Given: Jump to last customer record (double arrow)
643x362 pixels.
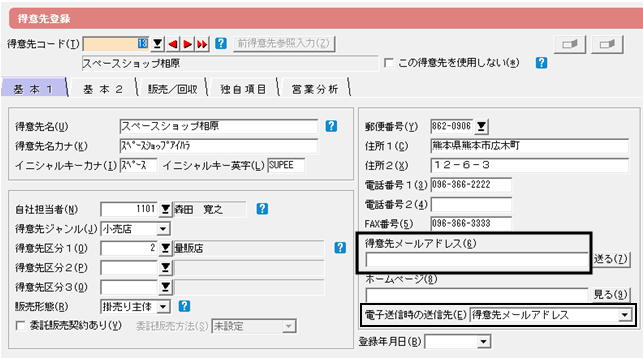Looking at the screenshot, I should [x=202, y=43].
